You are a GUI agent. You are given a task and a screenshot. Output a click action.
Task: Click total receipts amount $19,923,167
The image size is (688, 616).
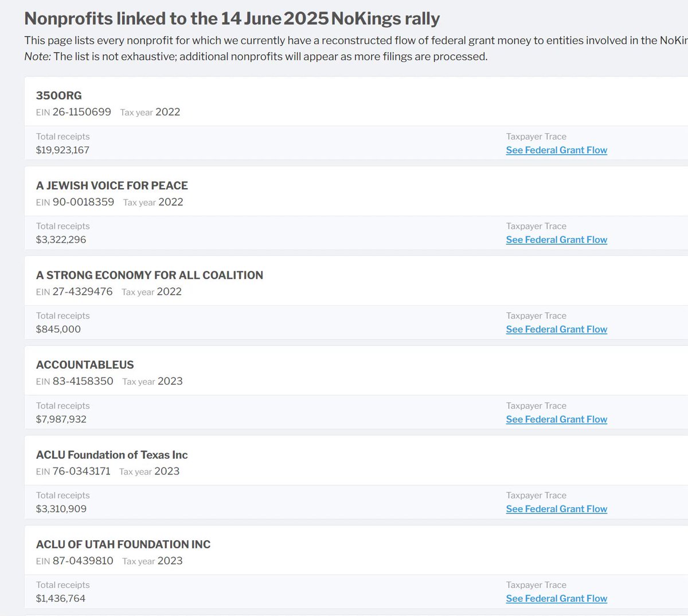coord(62,150)
